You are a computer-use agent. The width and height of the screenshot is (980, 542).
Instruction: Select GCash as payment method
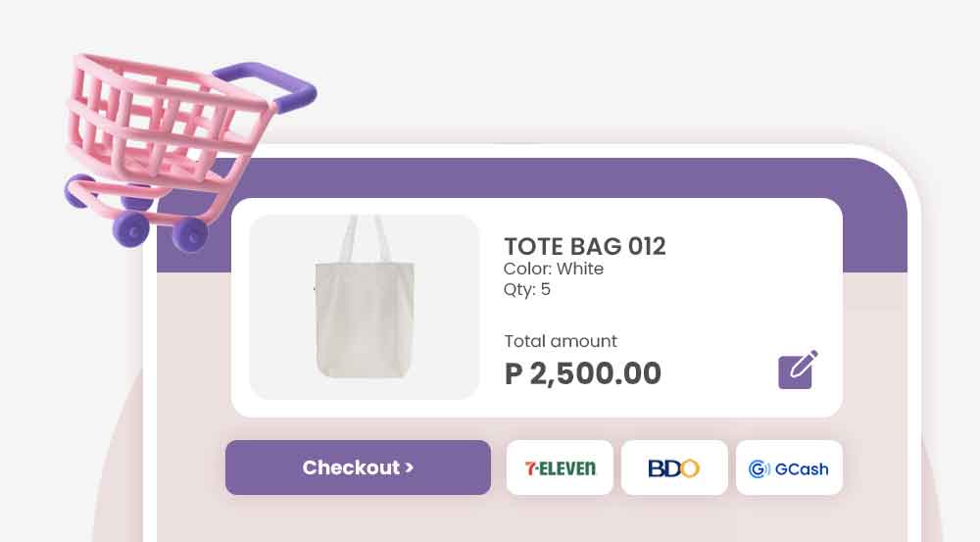coord(789,468)
